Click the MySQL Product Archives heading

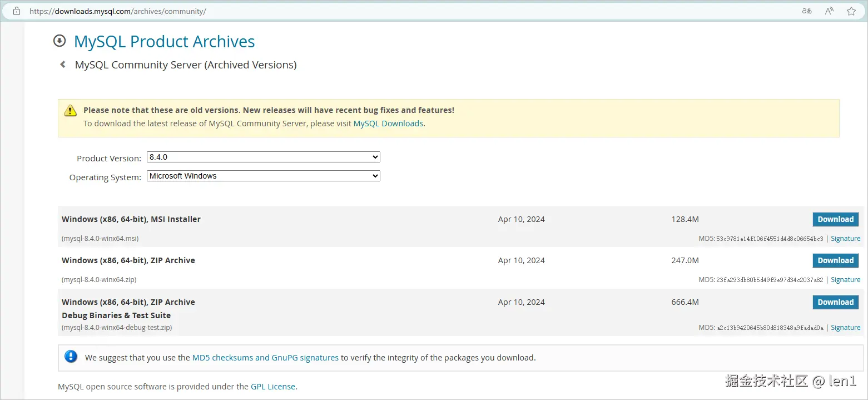[165, 41]
